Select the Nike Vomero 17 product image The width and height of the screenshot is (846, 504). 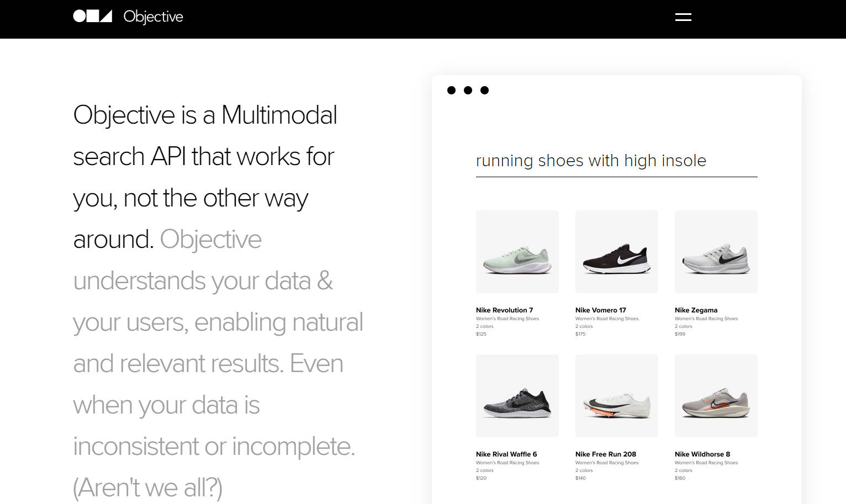pyautogui.click(x=616, y=251)
